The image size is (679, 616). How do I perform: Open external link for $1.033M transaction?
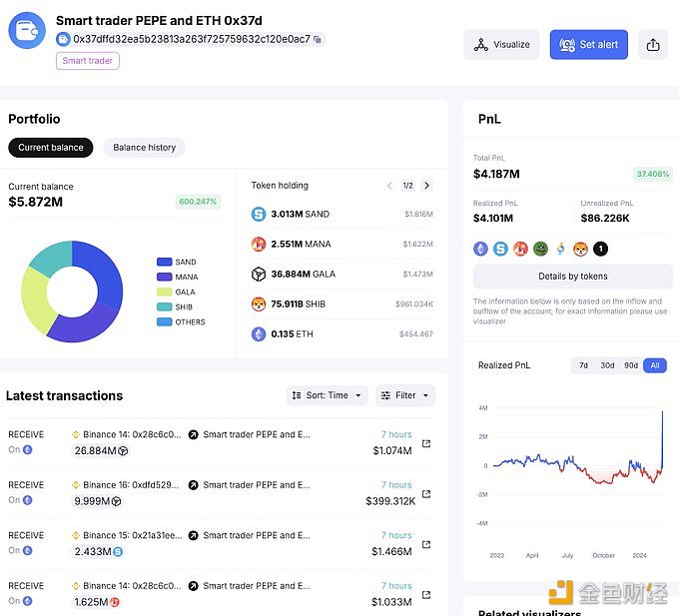tap(426, 595)
